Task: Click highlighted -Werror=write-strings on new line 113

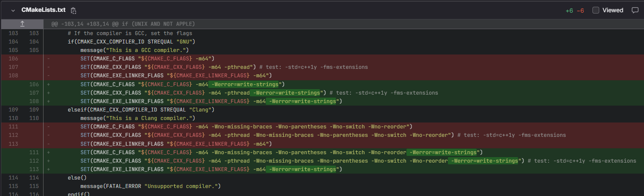Action: (x=301, y=169)
